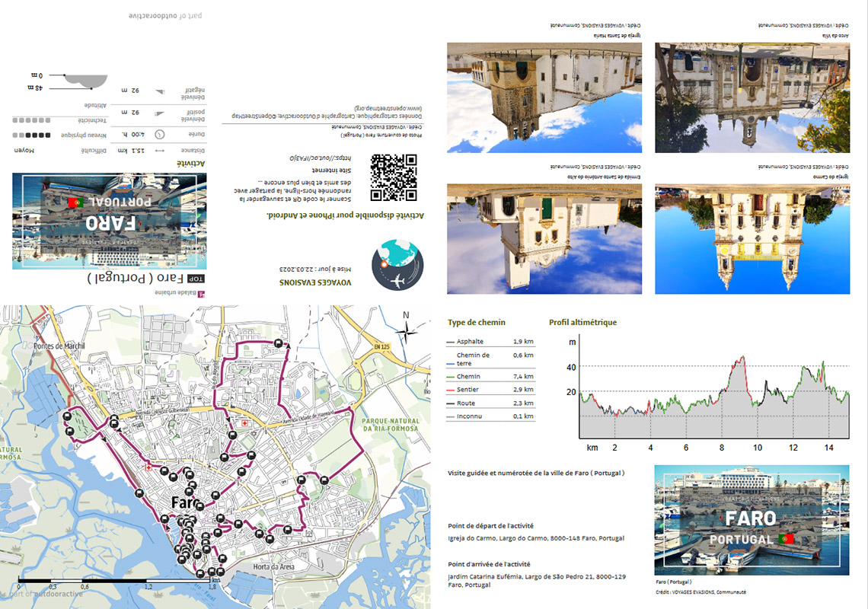Click the Technicité rating squares
This screenshot has height=609, width=868.
click(31, 120)
